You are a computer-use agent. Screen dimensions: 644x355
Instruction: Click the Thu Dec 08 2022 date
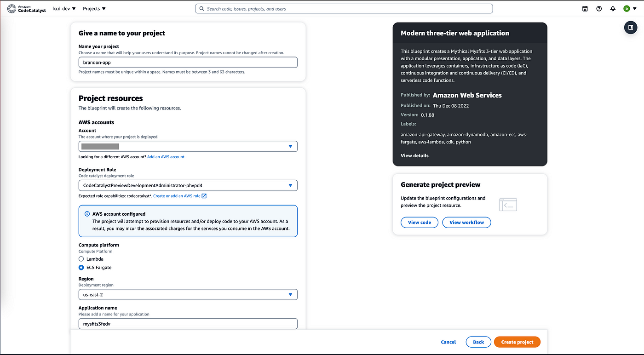[x=451, y=106]
